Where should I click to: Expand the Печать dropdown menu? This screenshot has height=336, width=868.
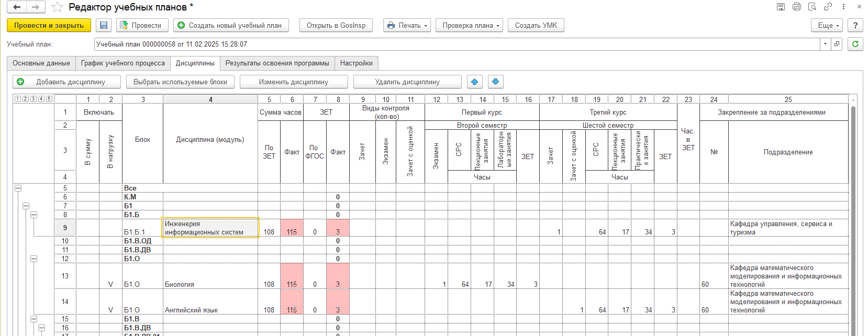point(407,25)
